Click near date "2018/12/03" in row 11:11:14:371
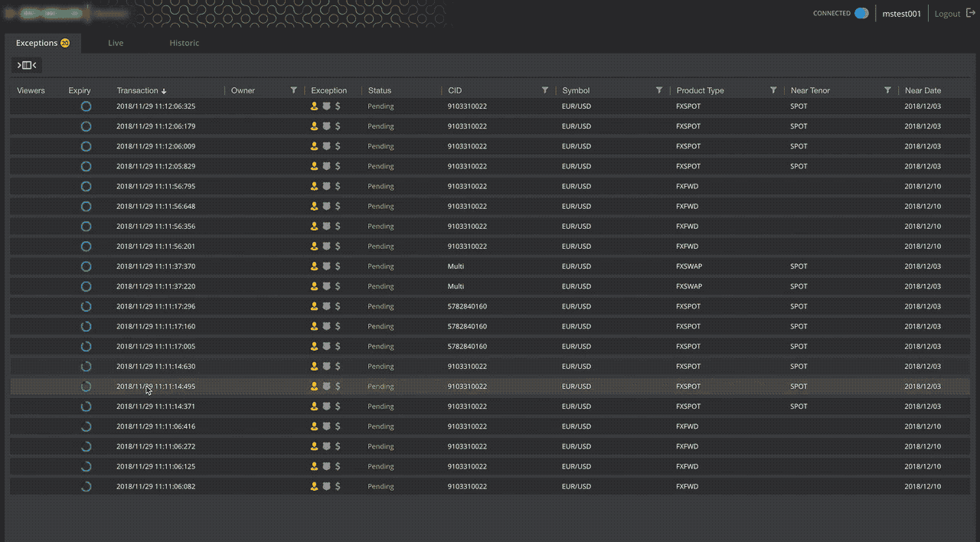Viewport: 980px width, 542px height. [923, 406]
